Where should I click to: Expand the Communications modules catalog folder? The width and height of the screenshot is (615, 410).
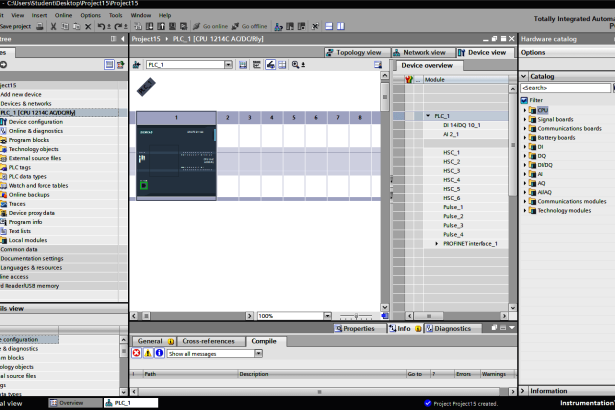(x=527, y=201)
